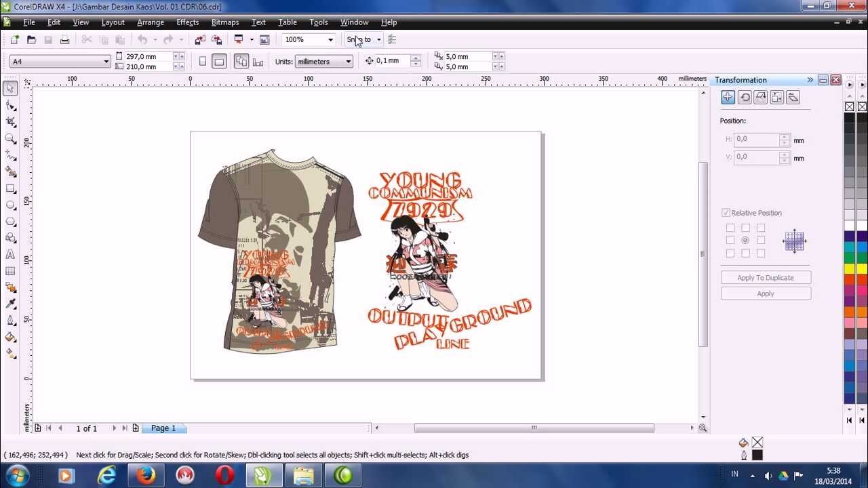Select the Outline pen tool
Screen dimensions: 868x488
click(x=10, y=321)
